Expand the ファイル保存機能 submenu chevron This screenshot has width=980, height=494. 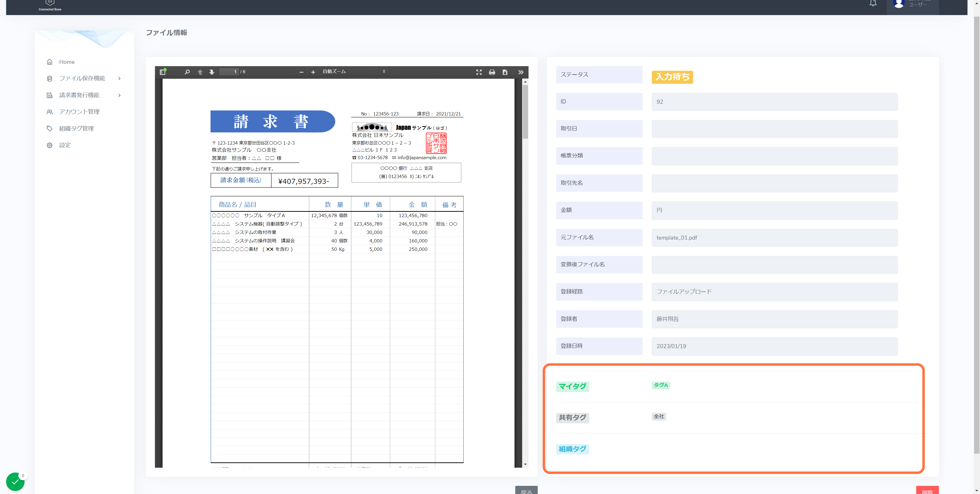click(x=119, y=78)
